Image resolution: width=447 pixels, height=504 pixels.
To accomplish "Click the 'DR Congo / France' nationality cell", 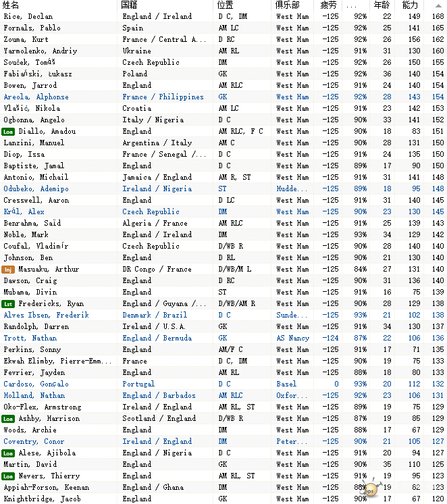I will [157, 270].
